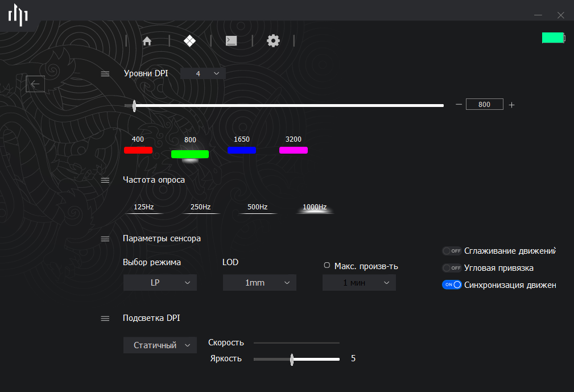Select the diamond-shaped performance tab icon
574x392 pixels.
(x=189, y=40)
